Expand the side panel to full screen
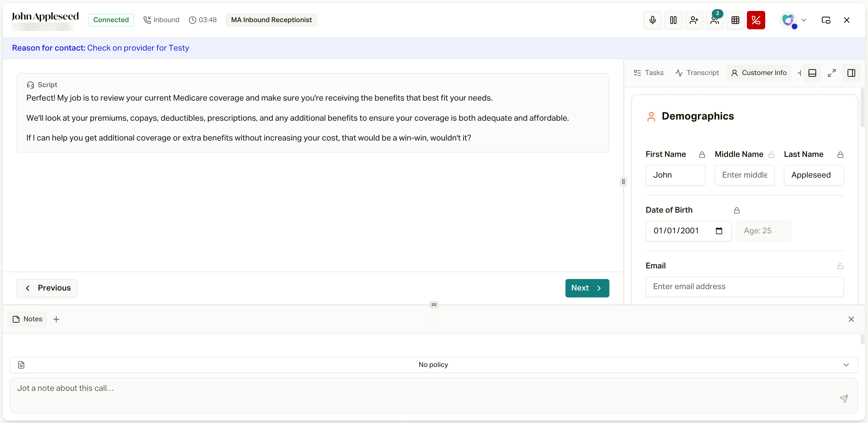 point(832,73)
